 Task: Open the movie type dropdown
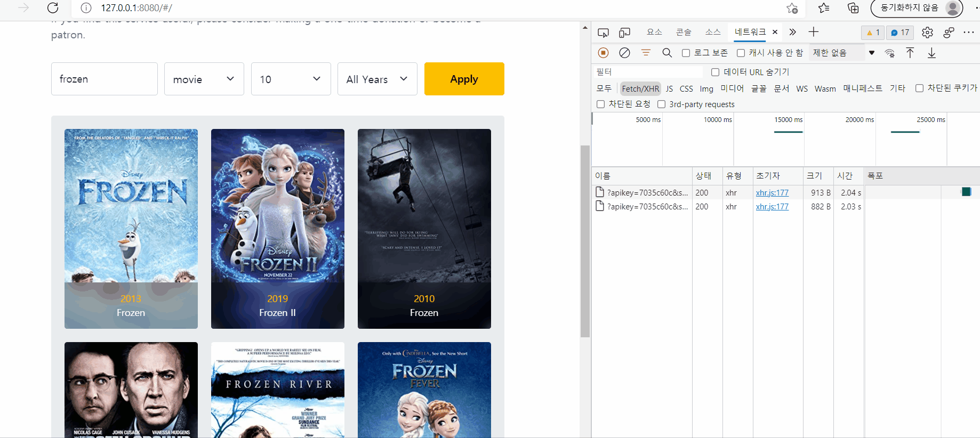coord(204,79)
